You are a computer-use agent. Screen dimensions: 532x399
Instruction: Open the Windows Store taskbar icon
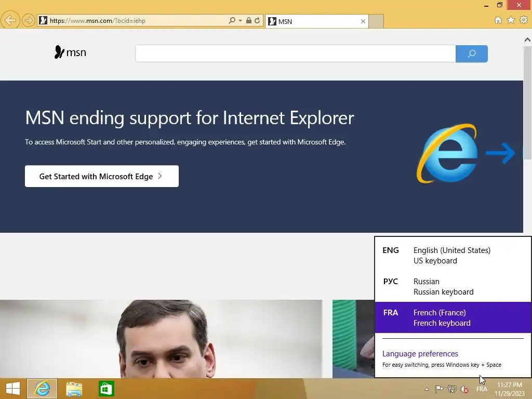click(x=106, y=389)
